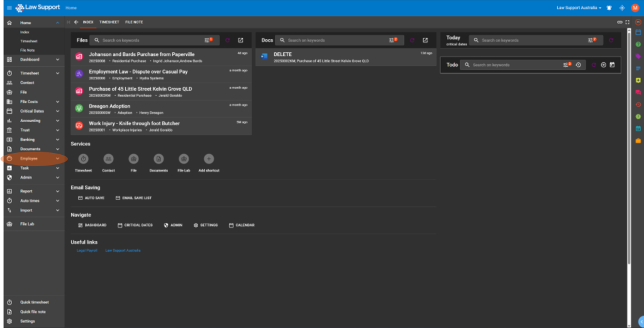This screenshot has width=644, height=328.
Task: Collapse the Home sidebar section
Action: click(x=58, y=23)
